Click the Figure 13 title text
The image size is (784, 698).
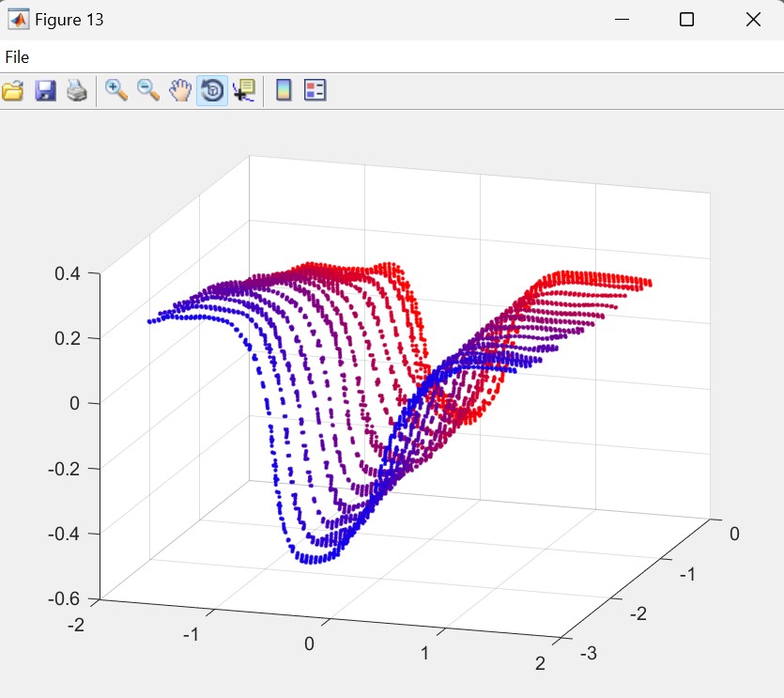coord(69,20)
